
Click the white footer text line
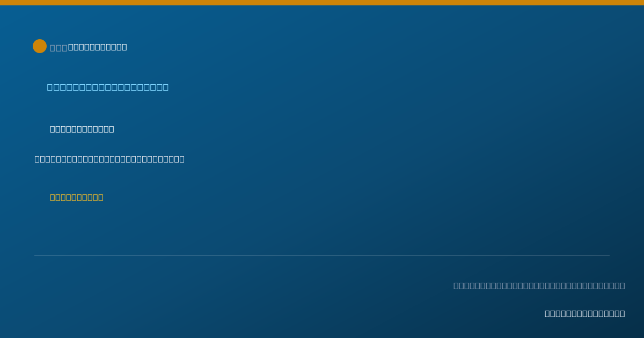click(x=585, y=313)
